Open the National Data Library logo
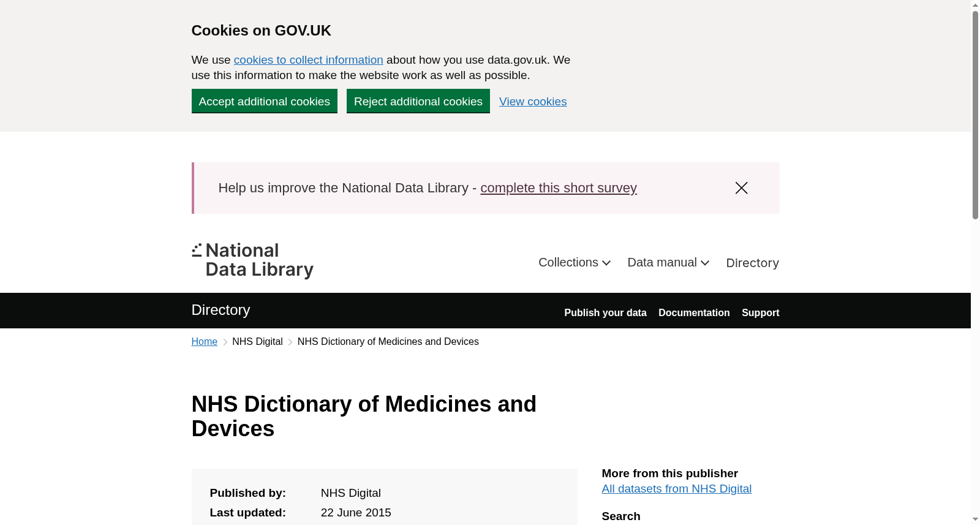This screenshot has width=980, height=525. [252, 260]
